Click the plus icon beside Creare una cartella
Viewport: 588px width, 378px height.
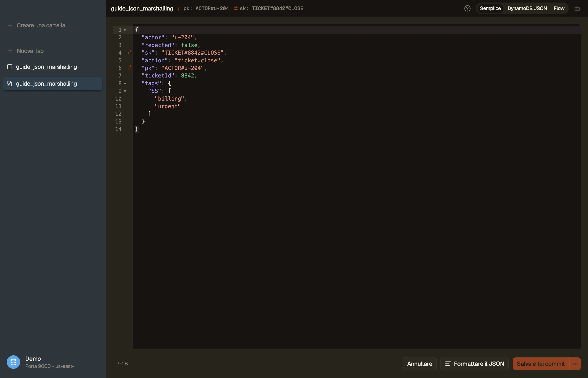tap(10, 25)
